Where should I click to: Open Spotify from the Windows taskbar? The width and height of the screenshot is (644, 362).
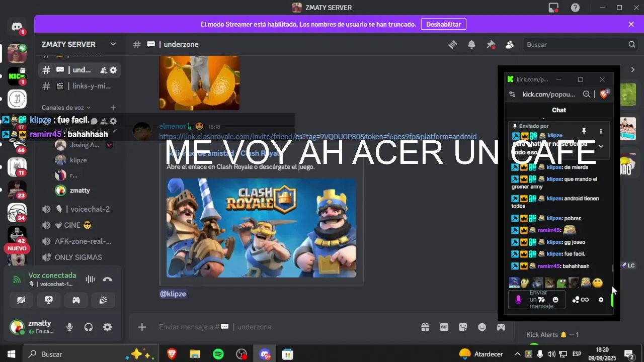tap(218, 354)
